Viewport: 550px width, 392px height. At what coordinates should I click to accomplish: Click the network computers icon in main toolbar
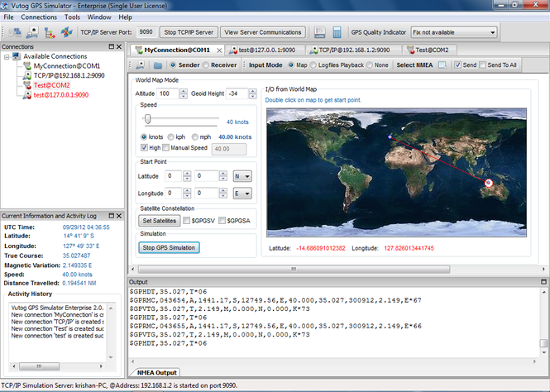click(x=15, y=32)
